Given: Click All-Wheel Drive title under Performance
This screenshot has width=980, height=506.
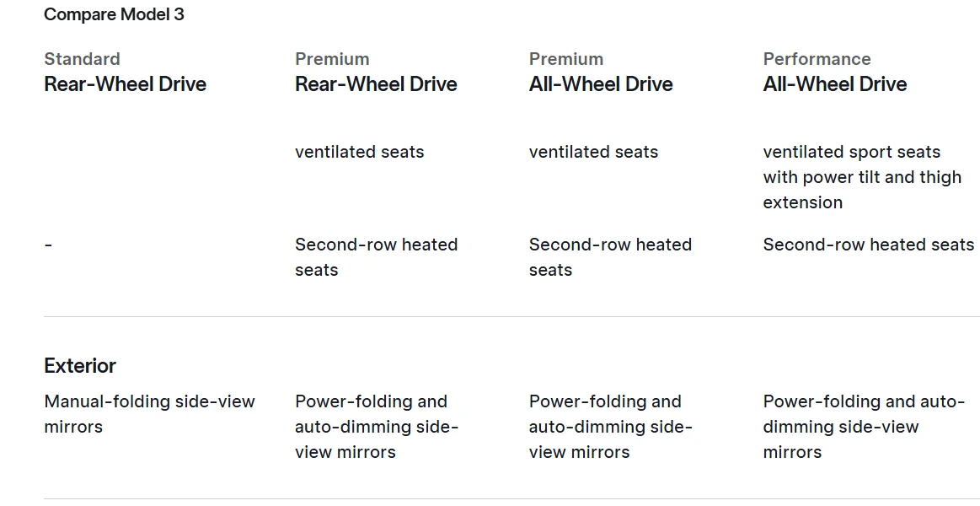Looking at the screenshot, I should (835, 84).
